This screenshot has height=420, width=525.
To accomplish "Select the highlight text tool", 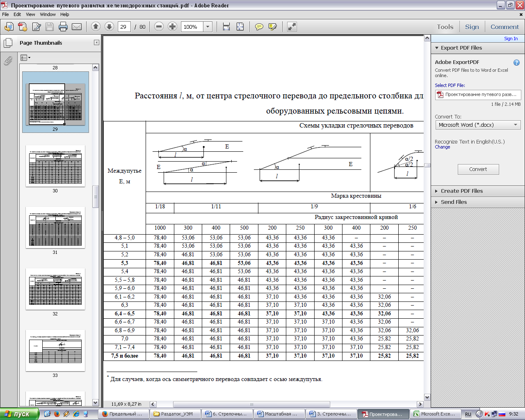I will [272, 27].
